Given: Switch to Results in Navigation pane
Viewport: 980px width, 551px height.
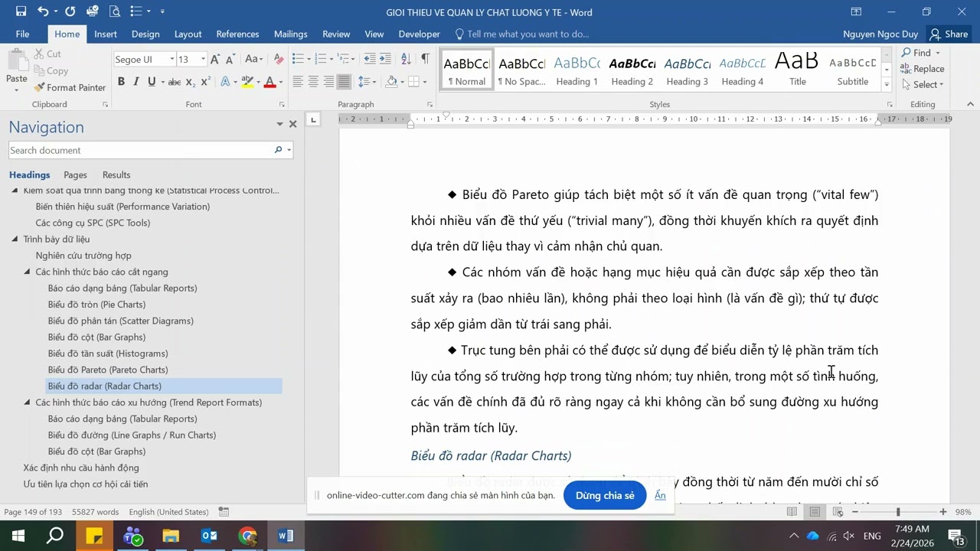Looking at the screenshot, I should point(116,174).
